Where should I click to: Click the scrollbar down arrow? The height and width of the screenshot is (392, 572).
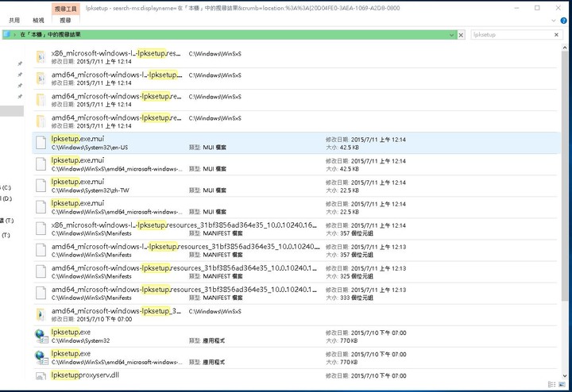(565, 376)
